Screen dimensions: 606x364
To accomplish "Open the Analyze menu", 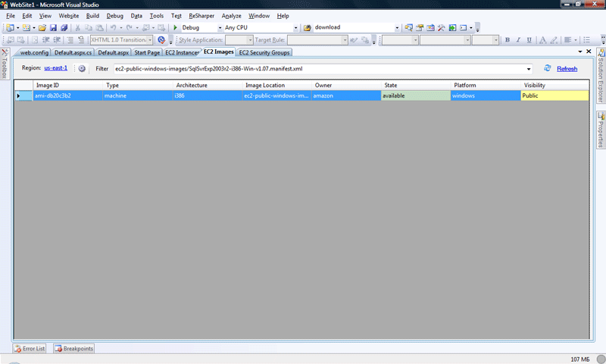I will [x=231, y=16].
